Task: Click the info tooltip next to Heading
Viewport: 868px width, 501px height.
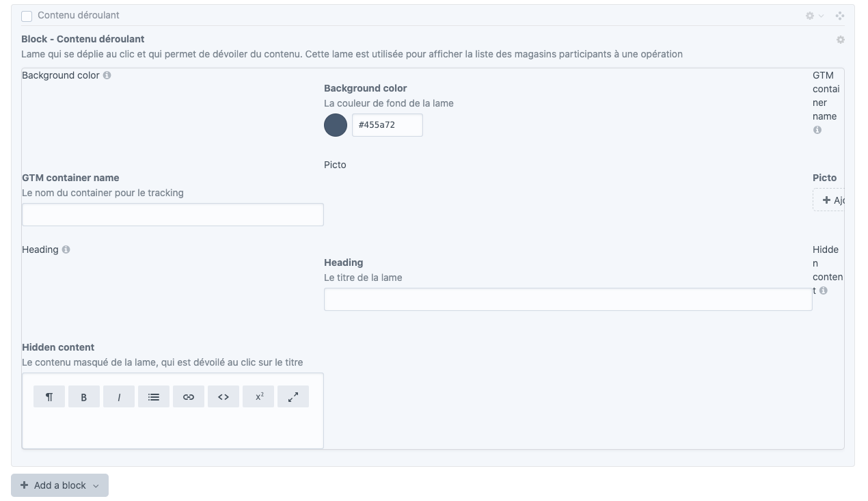Action: 66,249
